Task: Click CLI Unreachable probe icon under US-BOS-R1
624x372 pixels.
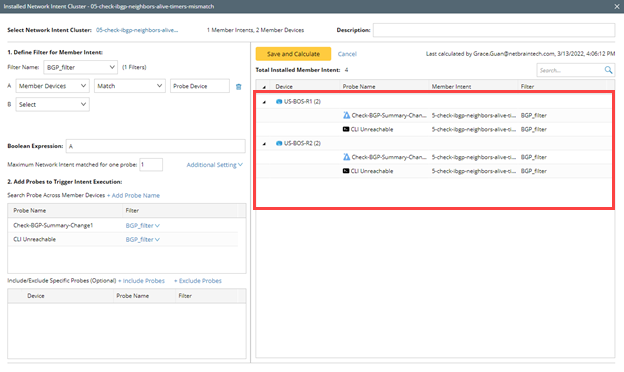Action: tap(346, 129)
